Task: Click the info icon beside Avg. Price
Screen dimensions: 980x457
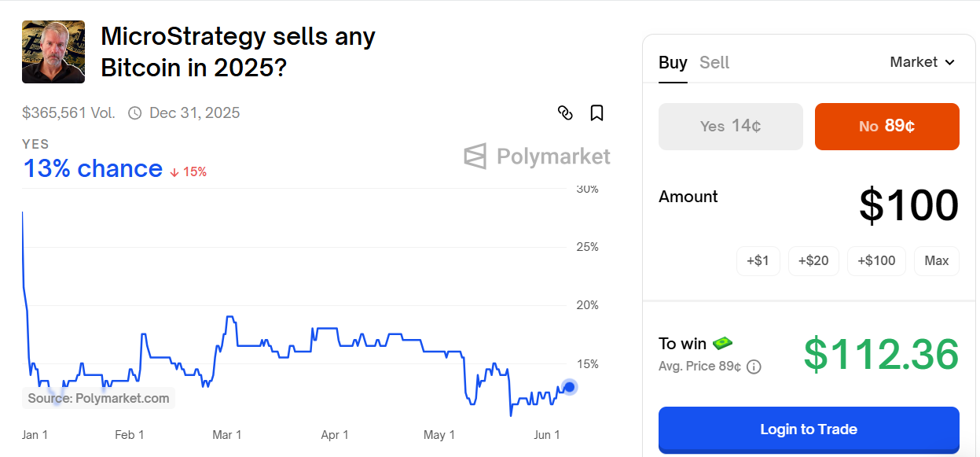Action: [754, 367]
